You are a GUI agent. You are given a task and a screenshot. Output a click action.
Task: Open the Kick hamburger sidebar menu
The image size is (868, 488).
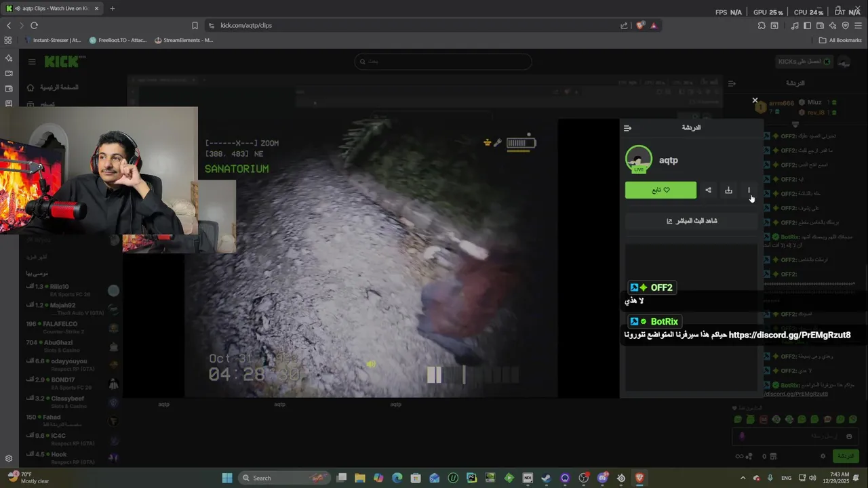point(32,62)
